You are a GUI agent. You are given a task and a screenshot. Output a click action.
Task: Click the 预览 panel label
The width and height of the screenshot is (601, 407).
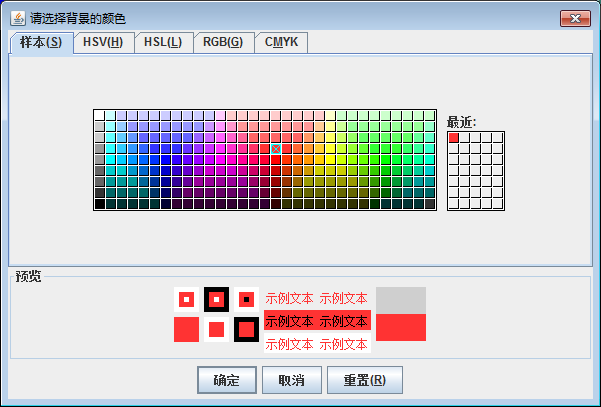point(28,276)
